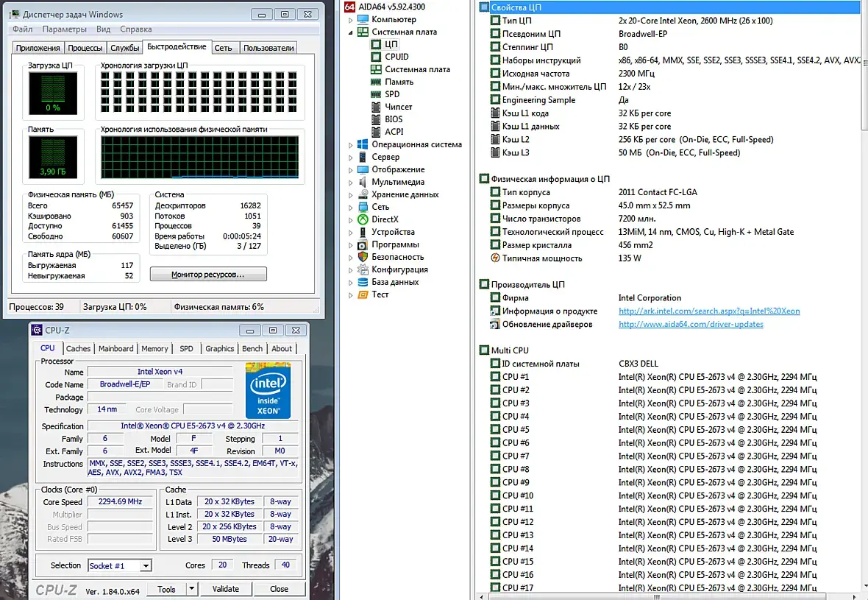Expand the Компьютер tree node
The height and width of the screenshot is (600, 868).
351,20
